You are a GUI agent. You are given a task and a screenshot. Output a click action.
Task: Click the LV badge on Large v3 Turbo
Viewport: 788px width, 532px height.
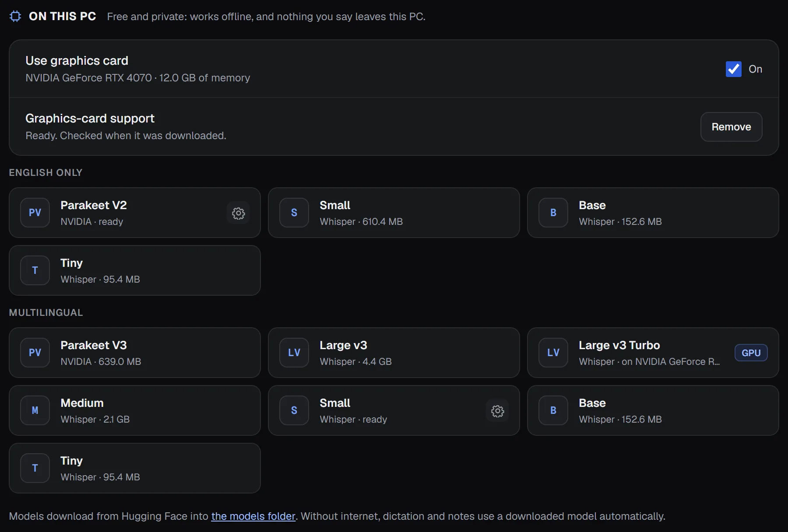553,353
